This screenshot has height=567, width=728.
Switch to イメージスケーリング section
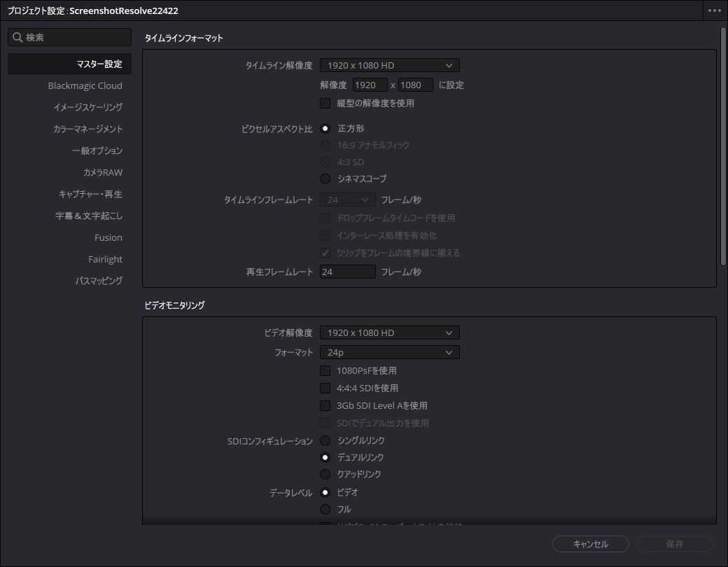(x=87, y=107)
